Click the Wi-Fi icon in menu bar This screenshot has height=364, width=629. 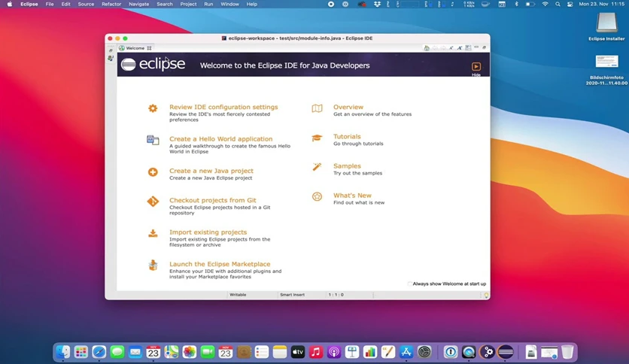(x=545, y=4)
